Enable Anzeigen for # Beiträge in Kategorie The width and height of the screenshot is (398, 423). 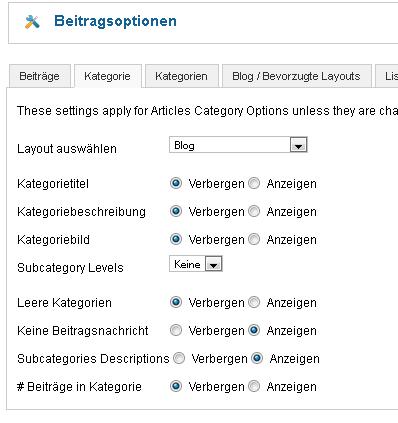[x=254, y=386]
